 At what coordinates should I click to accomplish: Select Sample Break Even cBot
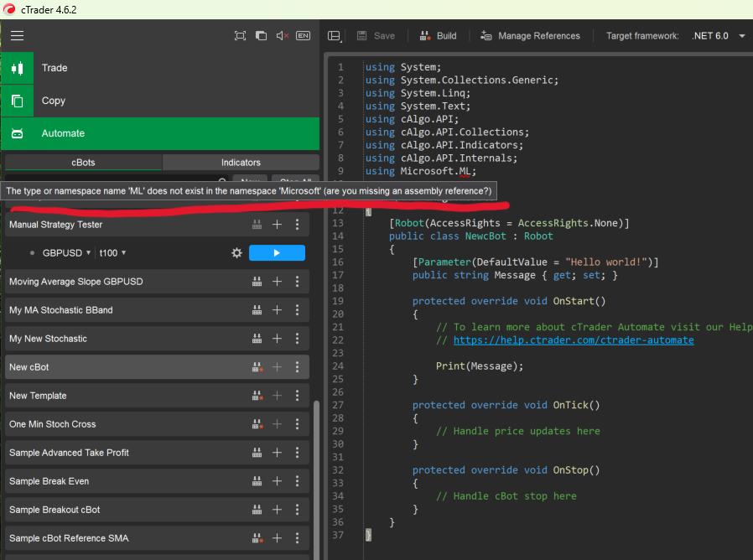157,481
